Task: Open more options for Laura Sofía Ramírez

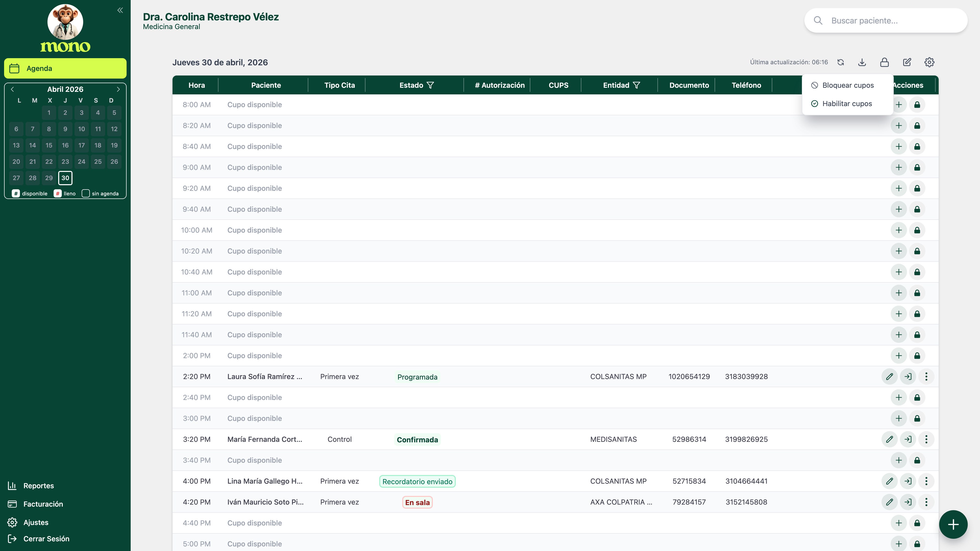Action: [x=926, y=377]
